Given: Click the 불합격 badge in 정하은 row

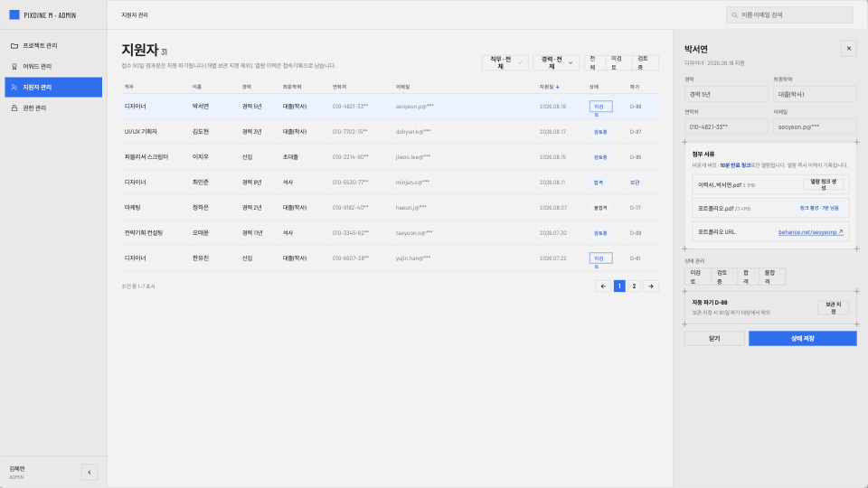Looking at the screenshot, I should [x=600, y=208].
